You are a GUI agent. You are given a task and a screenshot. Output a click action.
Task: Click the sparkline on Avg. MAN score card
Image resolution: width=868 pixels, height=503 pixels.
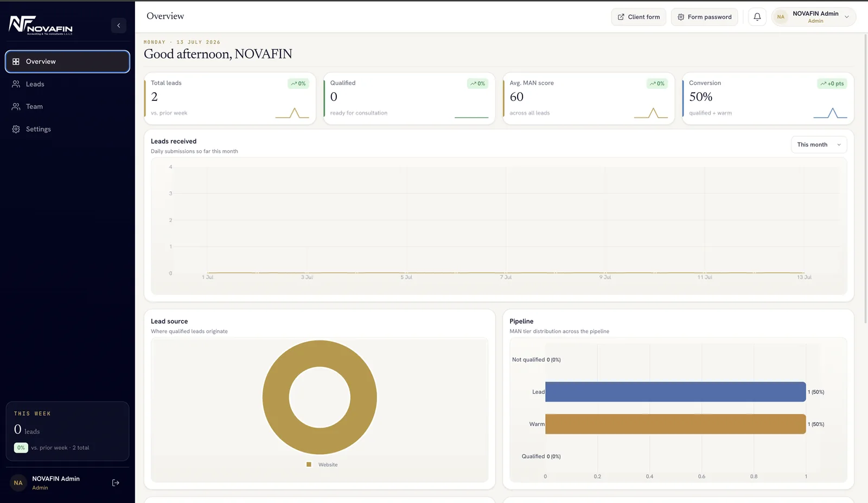[x=651, y=113]
